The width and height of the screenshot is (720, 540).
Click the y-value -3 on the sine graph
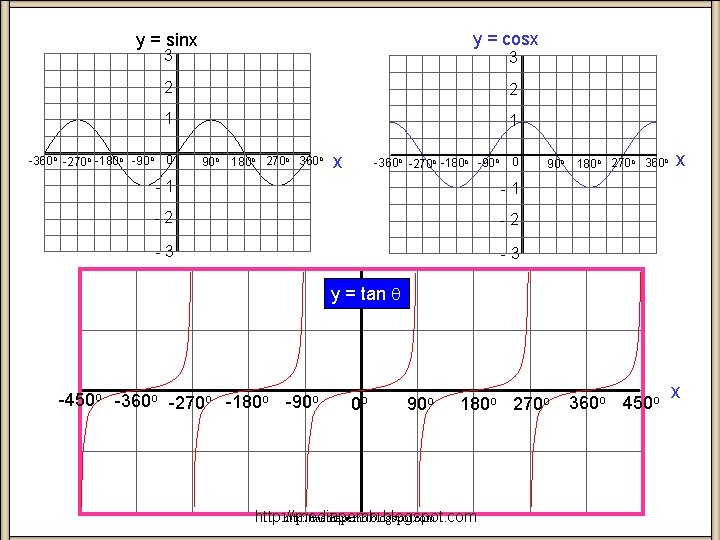coord(164,251)
